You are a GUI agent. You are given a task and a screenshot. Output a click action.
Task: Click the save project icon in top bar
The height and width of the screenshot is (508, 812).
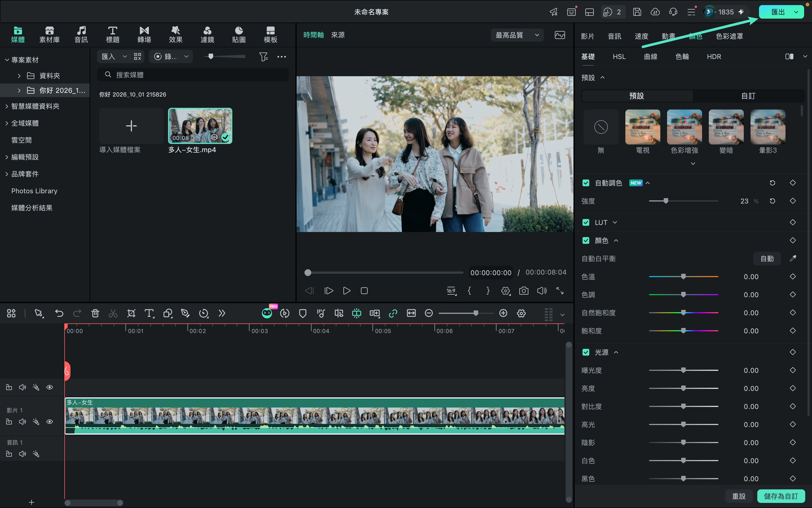pyautogui.click(x=637, y=12)
